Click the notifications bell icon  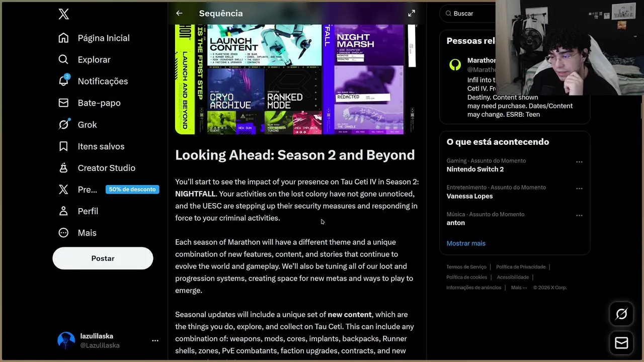tap(63, 81)
